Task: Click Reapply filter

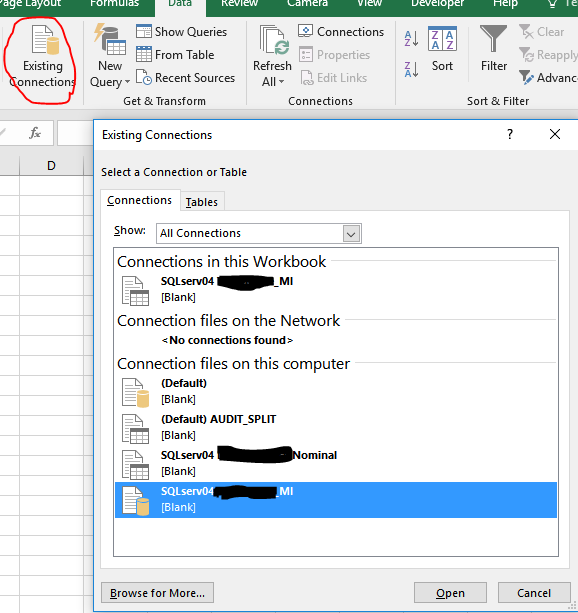Action: [x=548, y=55]
